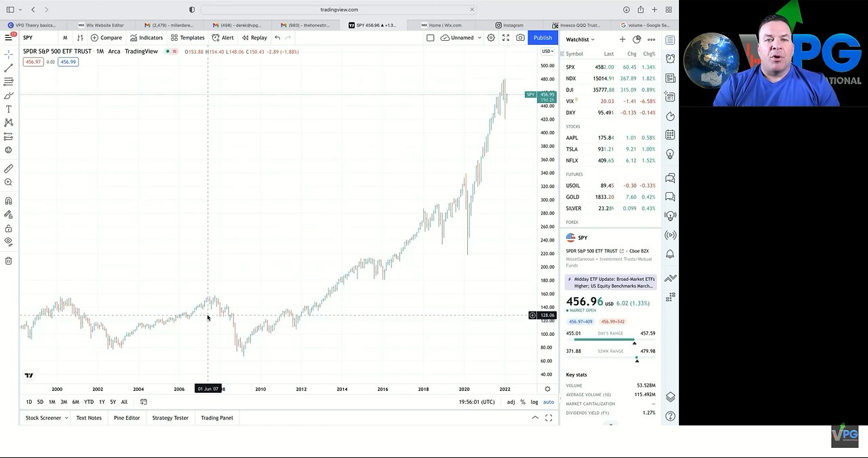This screenshot has width=868, height=458.
Task: Toggle adj adjusted data option
Action: (511, 402)
